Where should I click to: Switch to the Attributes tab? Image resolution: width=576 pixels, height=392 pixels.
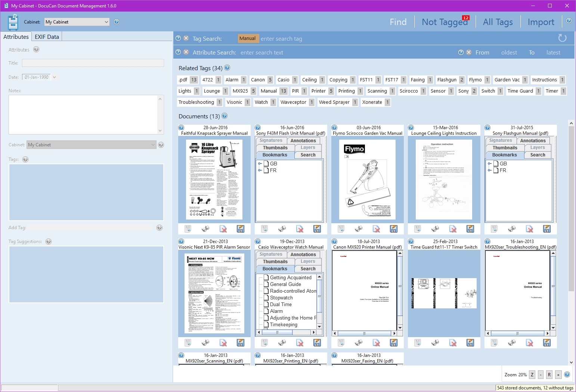click(16, 37)
